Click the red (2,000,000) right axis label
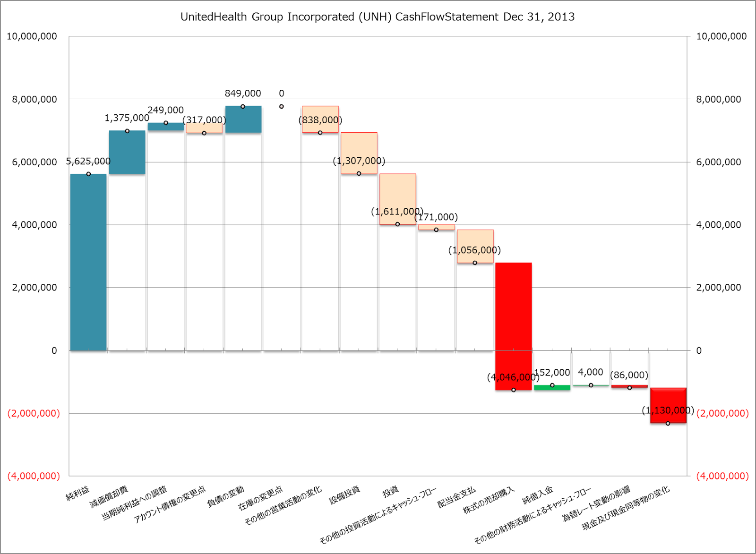The image size is (756, 554). pyautogui.click(x=722, y=413)
